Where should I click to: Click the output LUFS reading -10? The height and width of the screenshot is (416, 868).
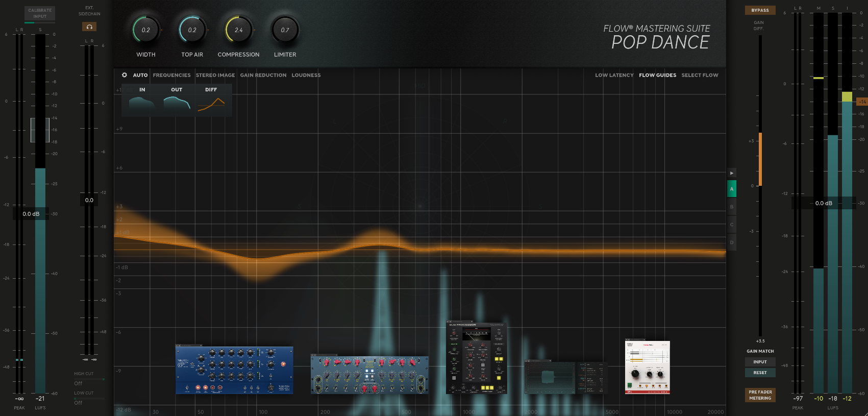click(x=819, y=399)
